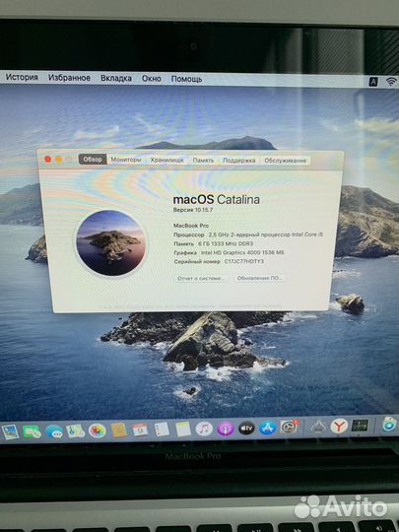The width and height of the screenshot is (399, 532).
Task: Open System Preferences with update badge
Action: tap(289, 427)
